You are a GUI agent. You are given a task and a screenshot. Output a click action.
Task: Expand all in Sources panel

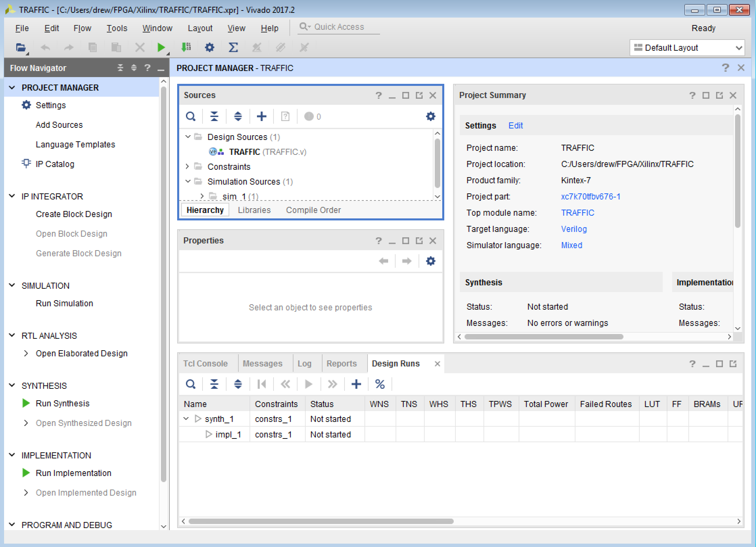coord(238,117)
